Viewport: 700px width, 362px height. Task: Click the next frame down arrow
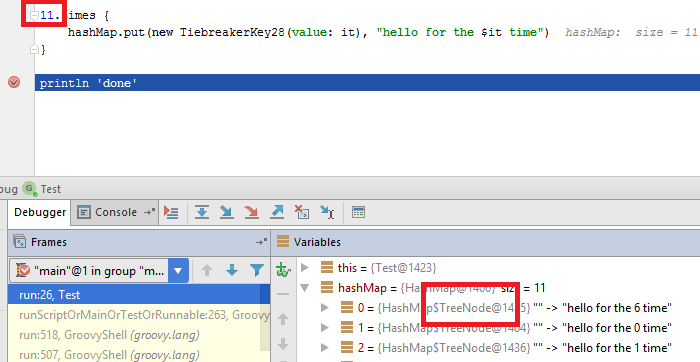click(x=232, y=270)
